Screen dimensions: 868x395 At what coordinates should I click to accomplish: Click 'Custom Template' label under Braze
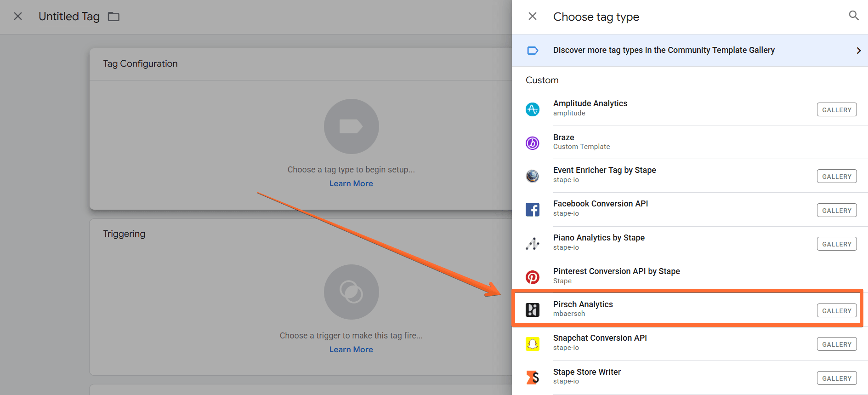point(581,147)
